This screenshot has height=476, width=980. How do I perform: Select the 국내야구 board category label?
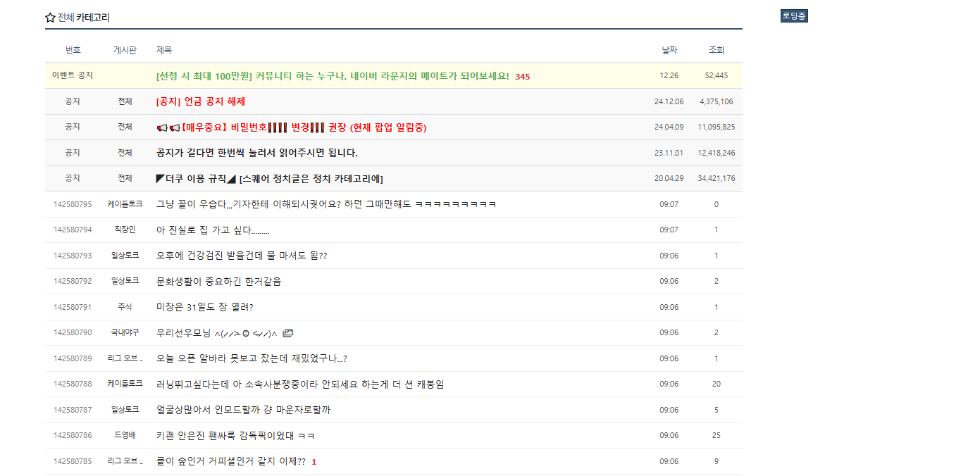click(x=125, y=332)
